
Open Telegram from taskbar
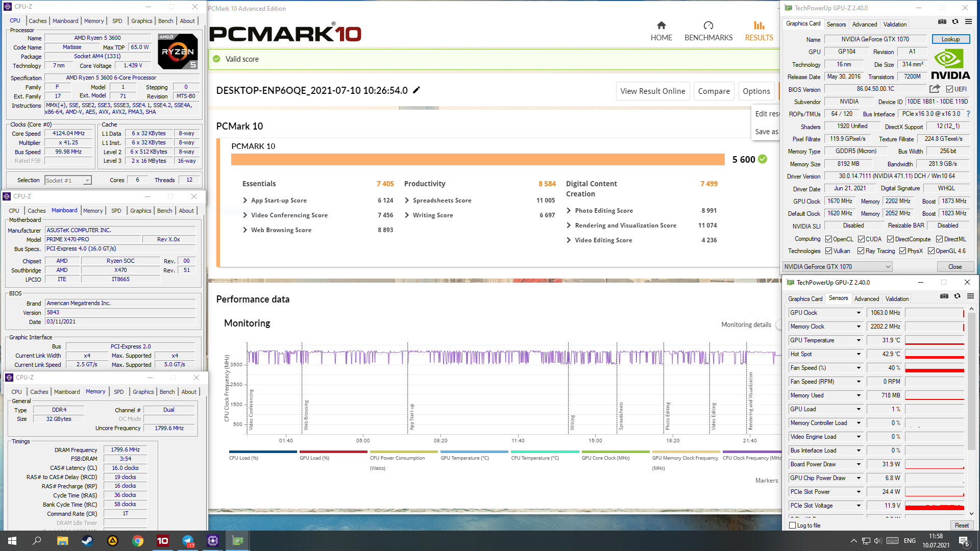click(188, 541)
